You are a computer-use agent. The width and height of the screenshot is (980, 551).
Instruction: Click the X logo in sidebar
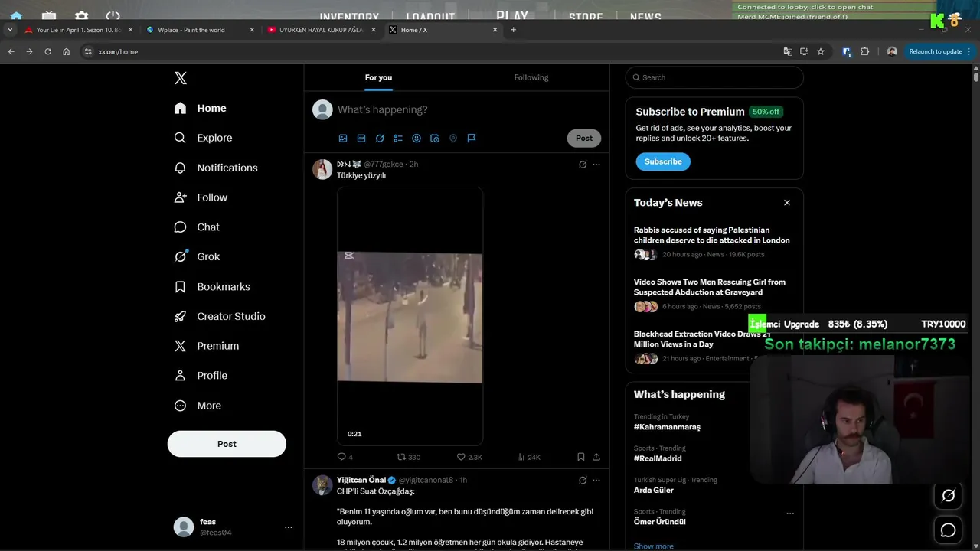pyautogui.click(x=180, y=78)
